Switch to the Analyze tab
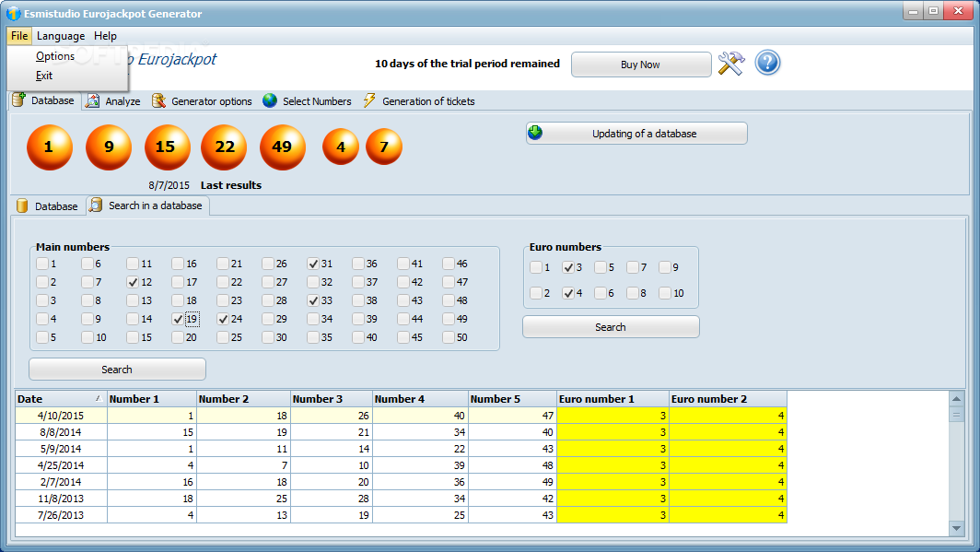This screenshot has height=552, width=980. [113, 101]
